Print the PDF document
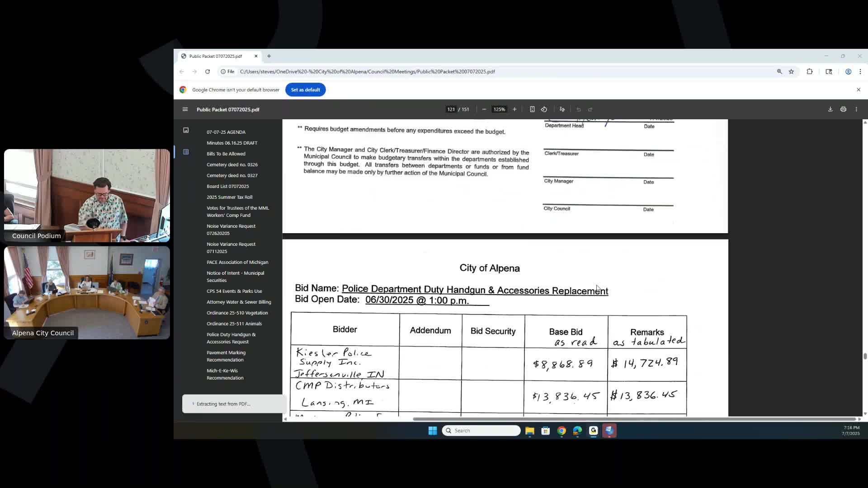The width and height of the screenshot is (868, 488). (843, 109)
